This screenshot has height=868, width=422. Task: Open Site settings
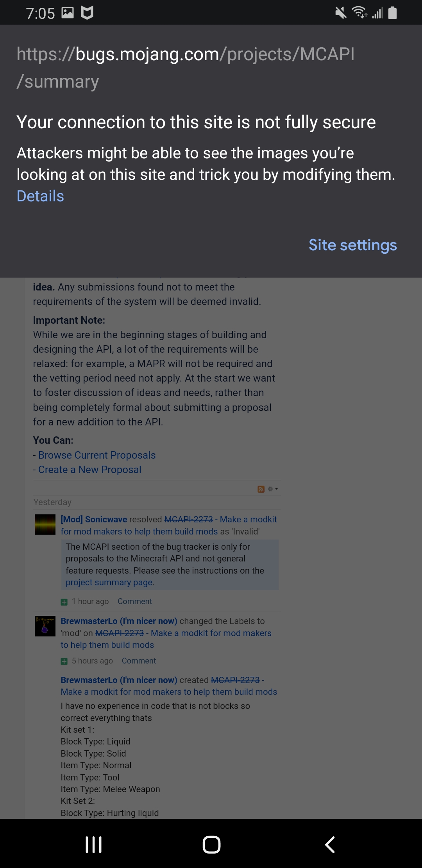352,245
